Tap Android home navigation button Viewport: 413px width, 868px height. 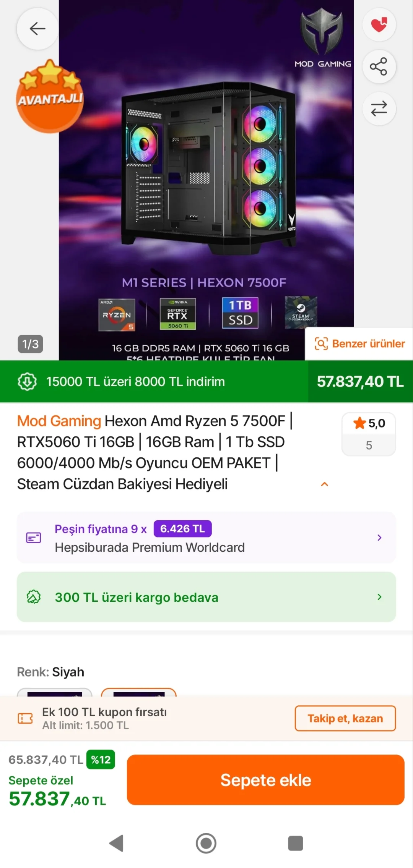206,843
